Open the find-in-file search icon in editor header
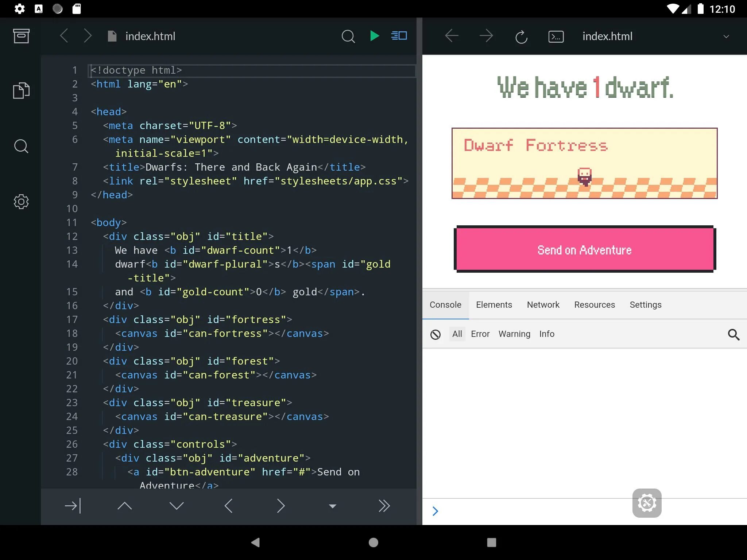This screenshot has height=560, width=747. pyautogui.click(x=348, y=36)
